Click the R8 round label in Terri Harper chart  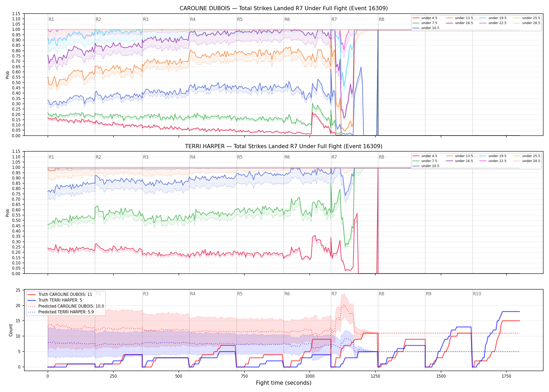(x=381, y=157)
